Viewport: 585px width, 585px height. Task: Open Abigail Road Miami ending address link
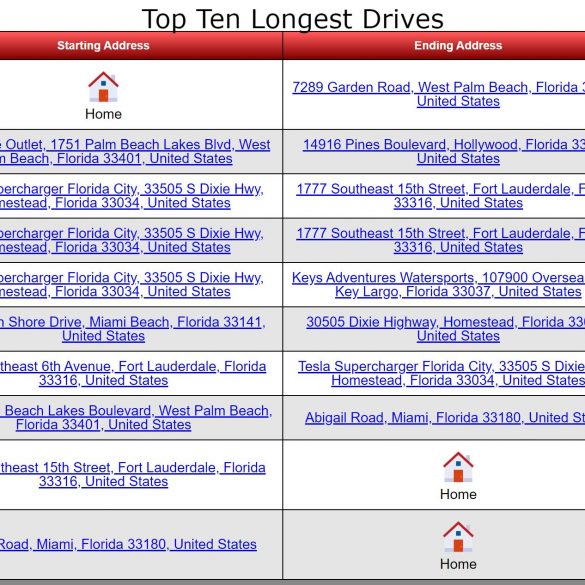point(445,418)
